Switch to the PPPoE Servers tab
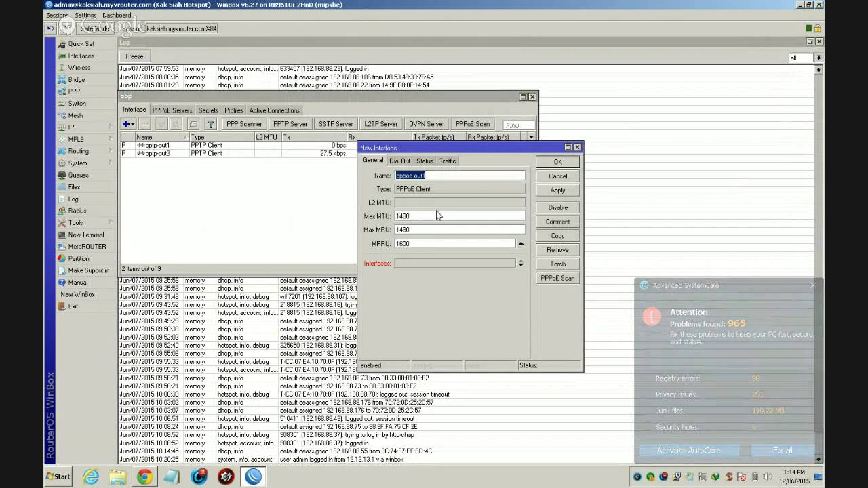 [172, 110]
